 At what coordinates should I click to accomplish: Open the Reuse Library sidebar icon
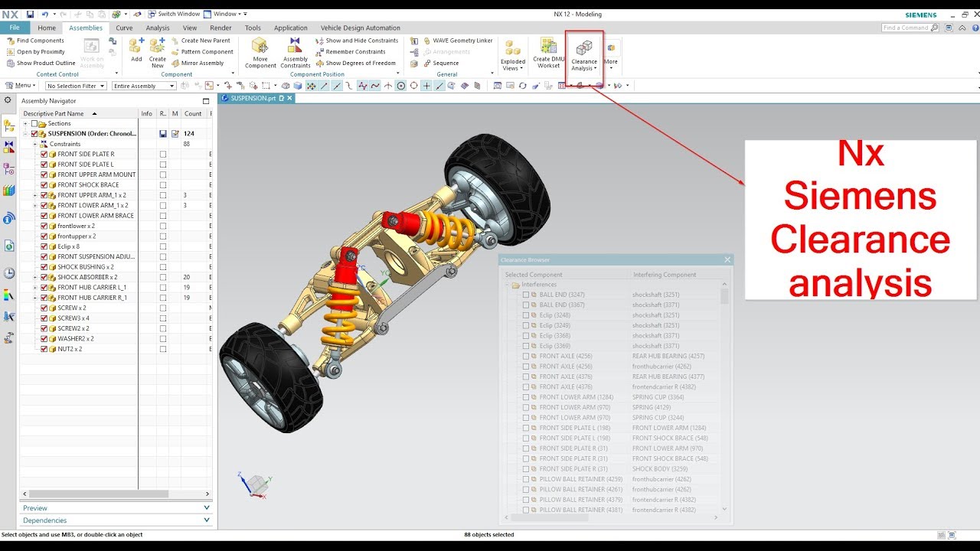pyautogui.click(x=8, y=191)
